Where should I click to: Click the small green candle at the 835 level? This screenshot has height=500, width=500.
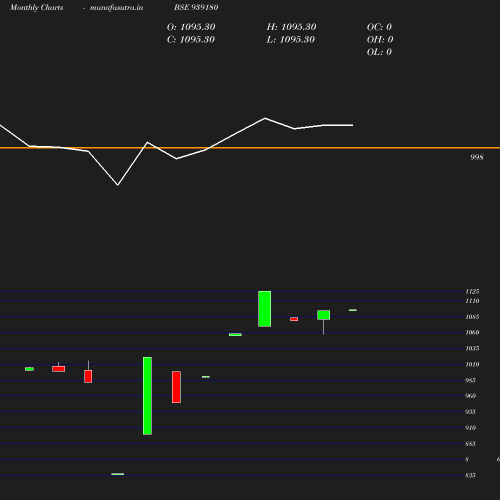click(x=118, y=474)
